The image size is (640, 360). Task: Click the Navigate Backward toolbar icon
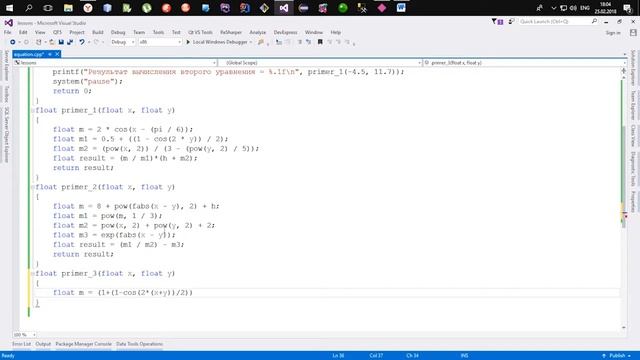pos(13,42)
